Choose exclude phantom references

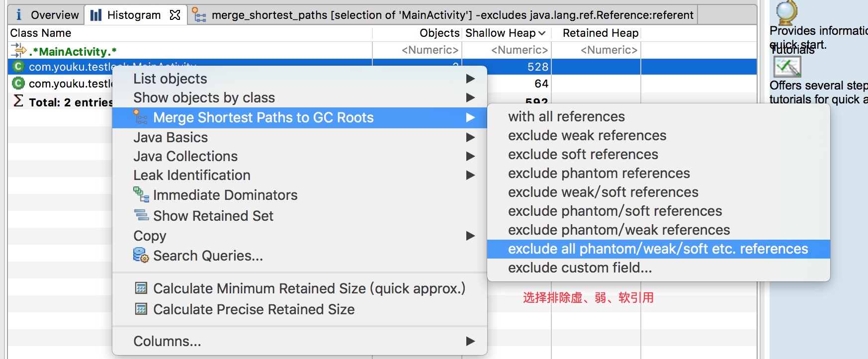(x=659, y=173)
